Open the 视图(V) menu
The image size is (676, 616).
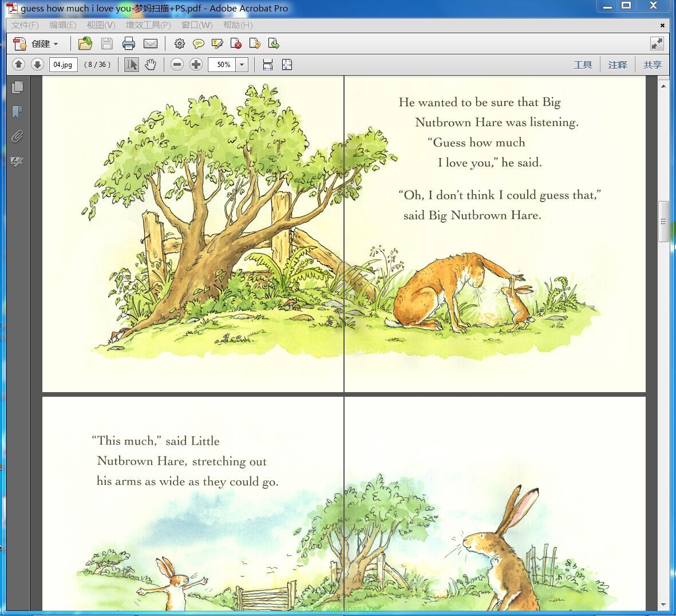click(x=101, y=25)
